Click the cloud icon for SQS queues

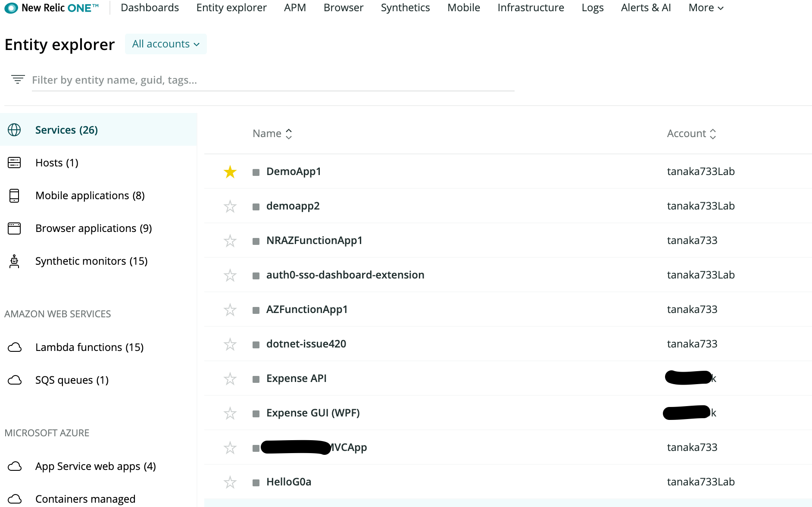[15, 380]
